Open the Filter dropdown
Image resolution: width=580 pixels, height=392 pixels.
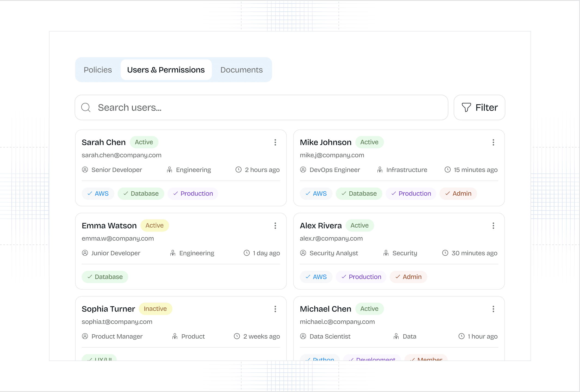(x=479, y=108)
